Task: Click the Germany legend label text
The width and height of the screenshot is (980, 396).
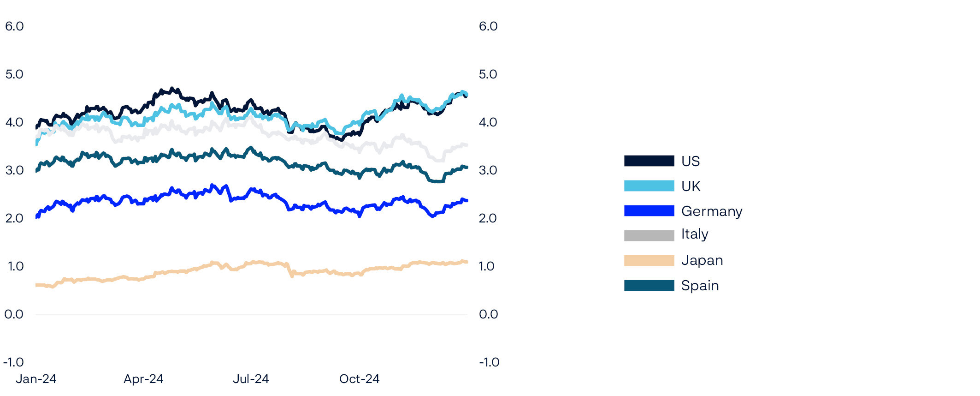Action: pos(712,211)
